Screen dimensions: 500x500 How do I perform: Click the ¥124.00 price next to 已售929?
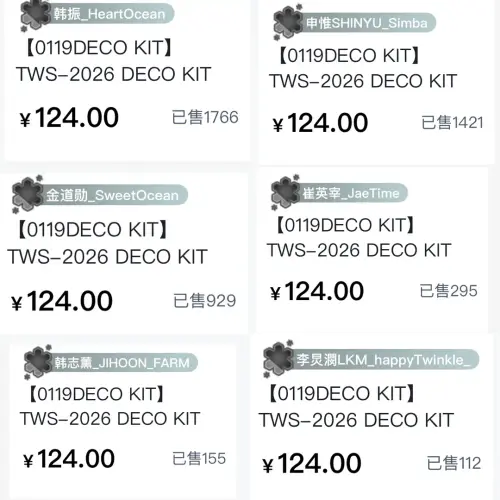[62, 301]
